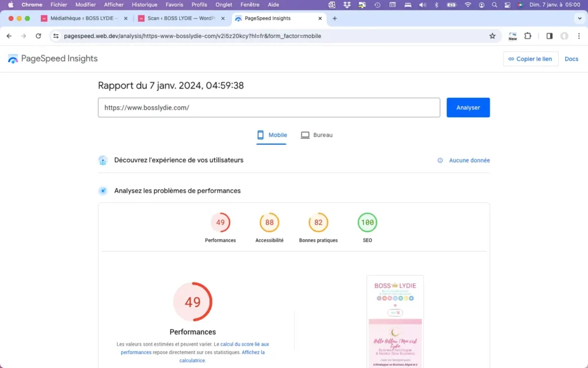Jump to the Accessibilité score gauge 88
This screenshot has height=368, width=588.
(269, 223)
